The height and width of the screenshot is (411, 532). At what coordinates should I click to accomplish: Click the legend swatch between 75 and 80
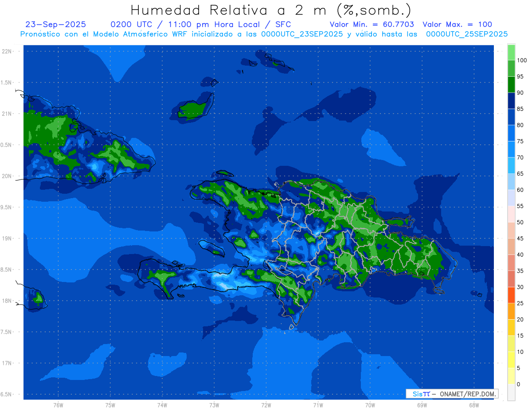(x=511, y=133)
